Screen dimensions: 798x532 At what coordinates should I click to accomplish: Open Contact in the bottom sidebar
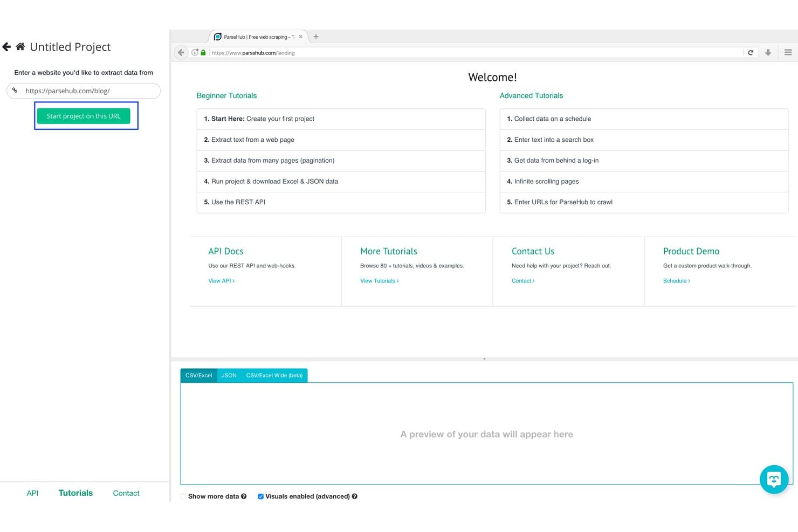126,493
